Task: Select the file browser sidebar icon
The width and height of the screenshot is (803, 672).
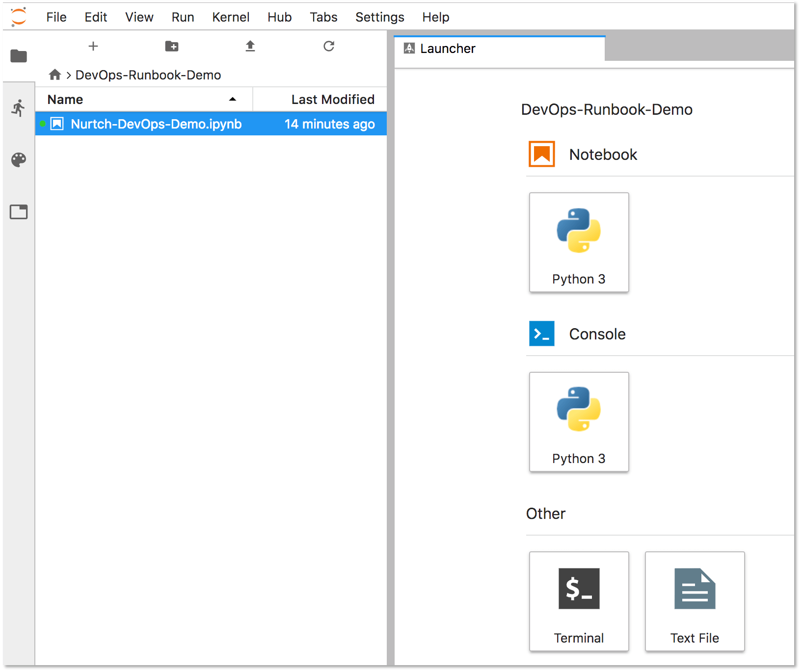Action: (18, 56)
